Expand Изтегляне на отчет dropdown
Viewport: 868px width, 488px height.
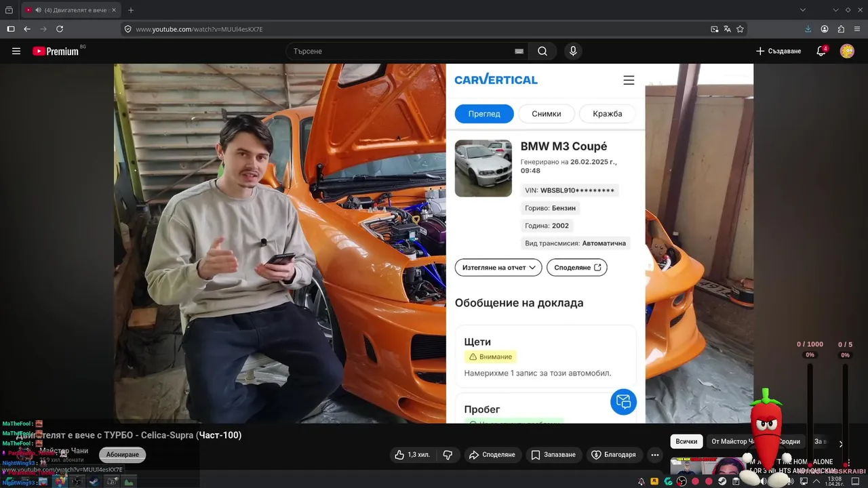click(x=498, y=268)
